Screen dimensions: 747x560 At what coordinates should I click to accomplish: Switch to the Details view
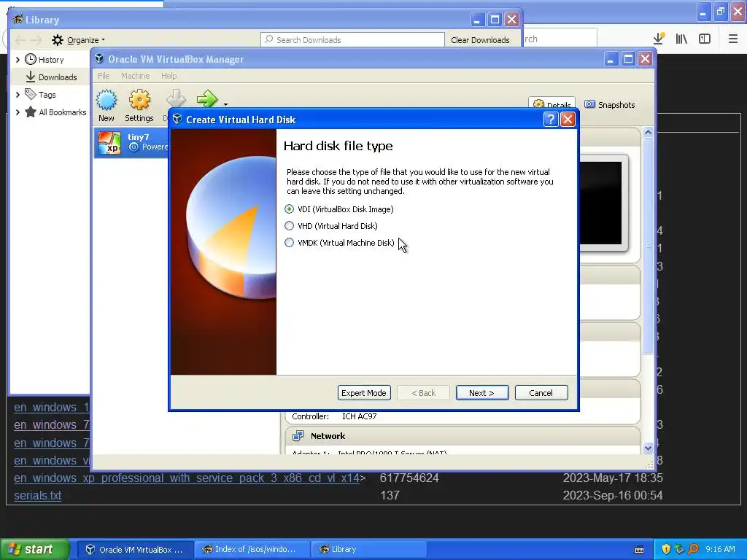(552, 104)
